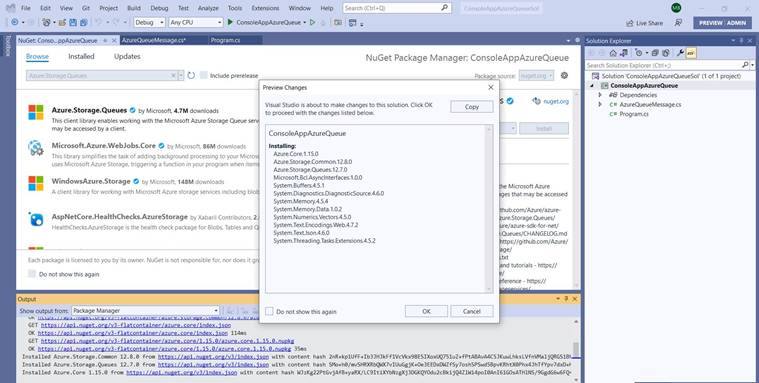Check 'Do not show this again' in NuGet page

[x=32, y=274]
